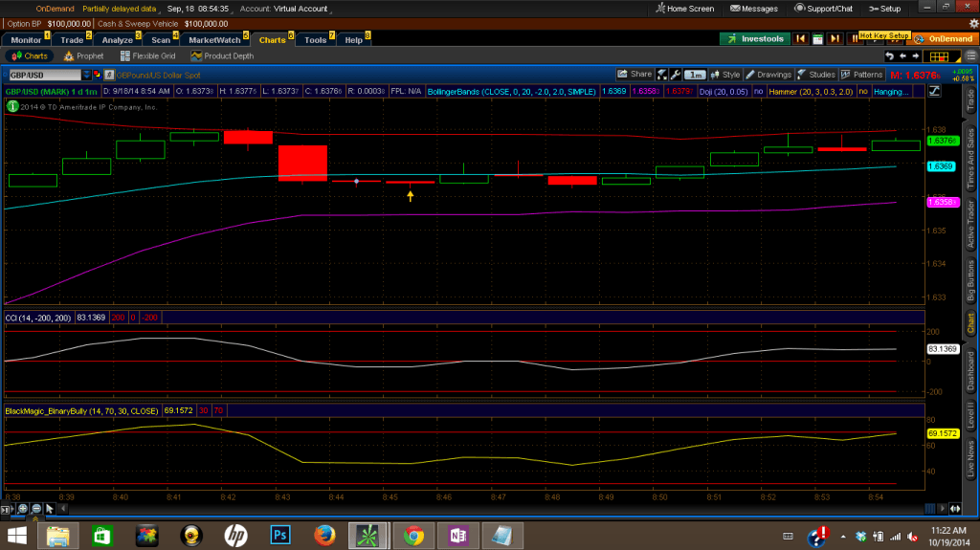Viewport: 980px width, 550px height.
Task: Open Firefox from taskbar
Action: 324,536
